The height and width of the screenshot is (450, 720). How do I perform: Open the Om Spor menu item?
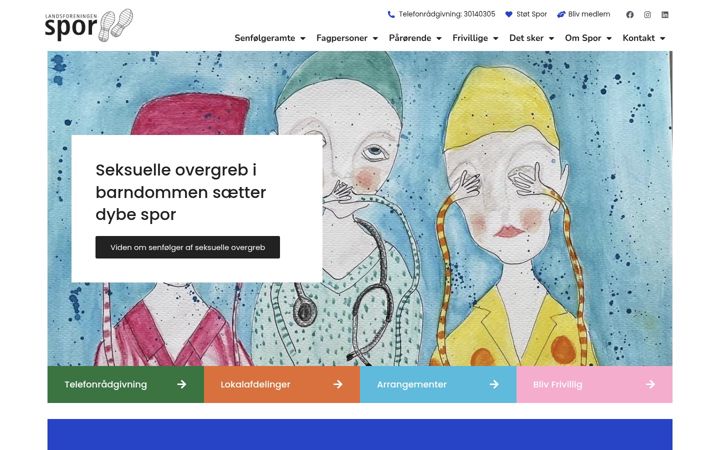pyautogui.click(x=583, y=38)
